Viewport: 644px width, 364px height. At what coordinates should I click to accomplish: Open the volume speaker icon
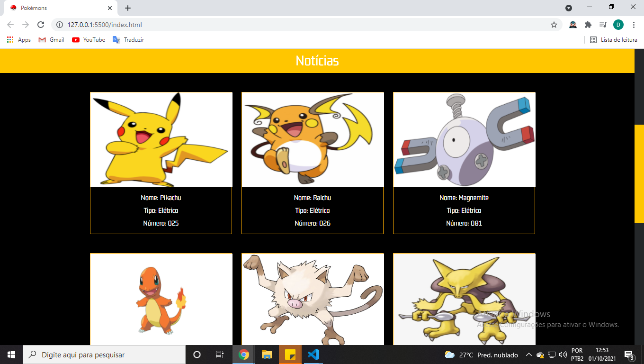pos(563,355)
